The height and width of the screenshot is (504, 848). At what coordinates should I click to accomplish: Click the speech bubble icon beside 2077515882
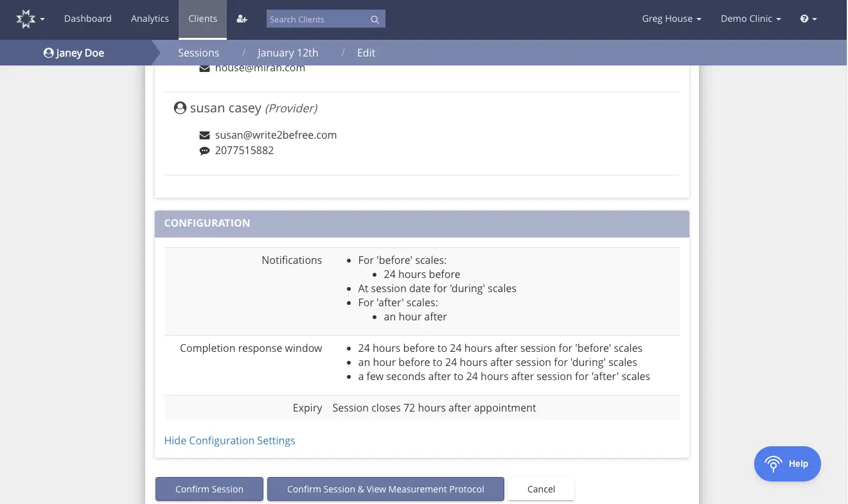click(204, 150)
